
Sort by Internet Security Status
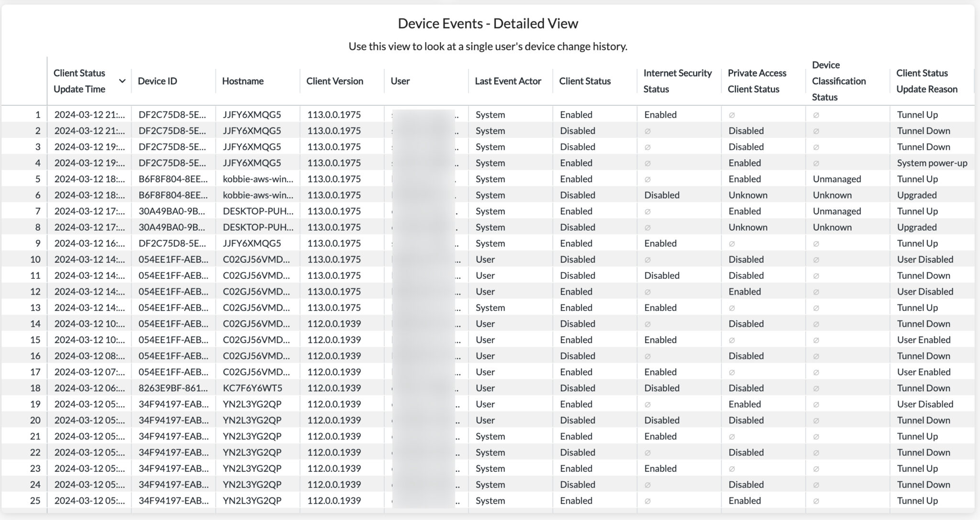click(x=677, y=81)
